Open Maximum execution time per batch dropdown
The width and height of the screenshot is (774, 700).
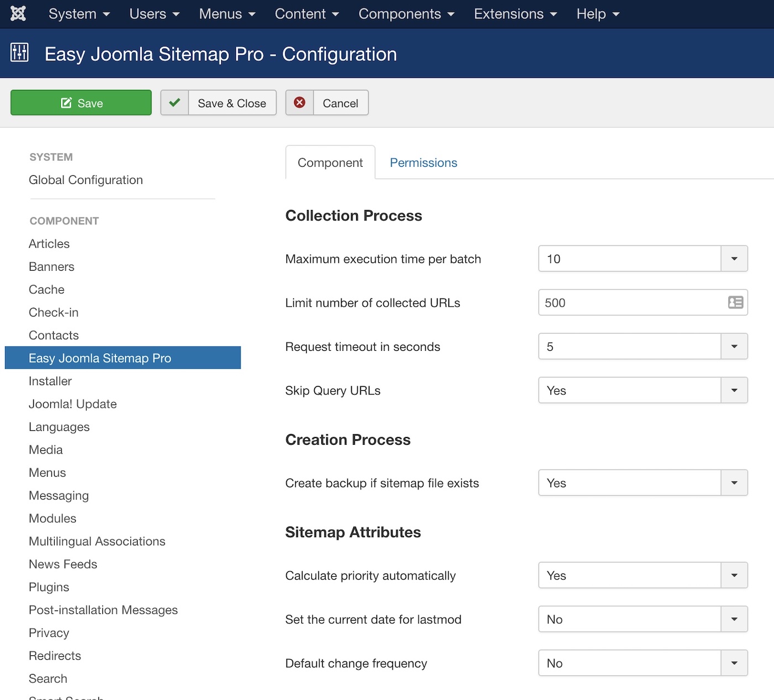pos(643,259)
